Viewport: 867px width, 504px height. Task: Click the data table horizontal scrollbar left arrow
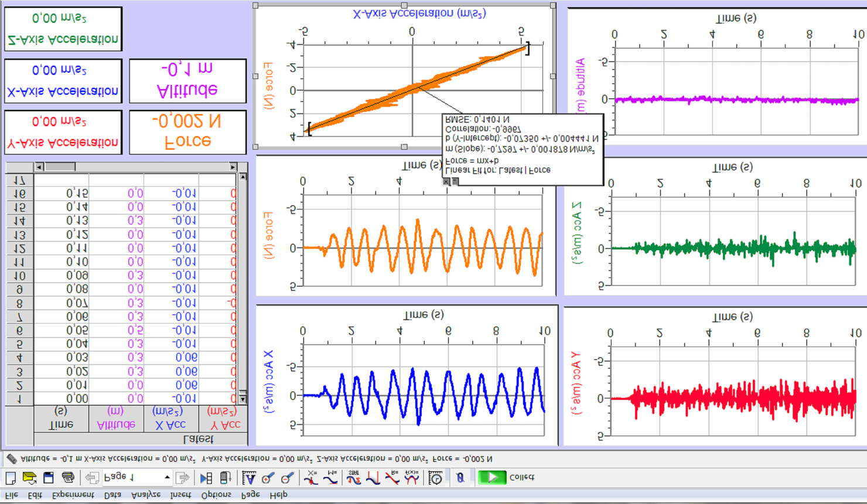pos(39,167)
